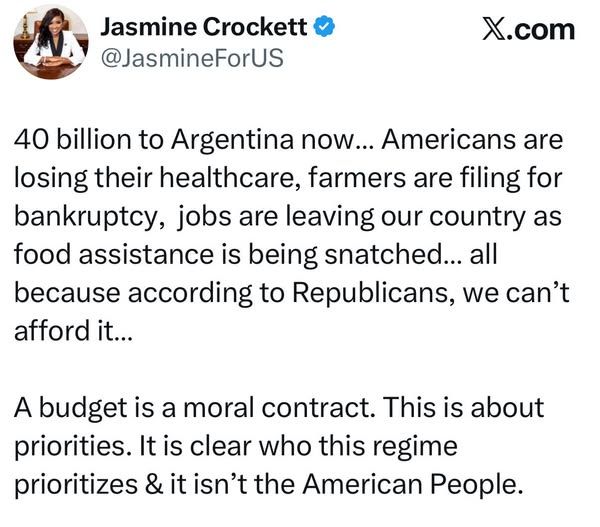Select the "A budget" sentence opening
The image size is (600, 527).
(x=70, y=408)
